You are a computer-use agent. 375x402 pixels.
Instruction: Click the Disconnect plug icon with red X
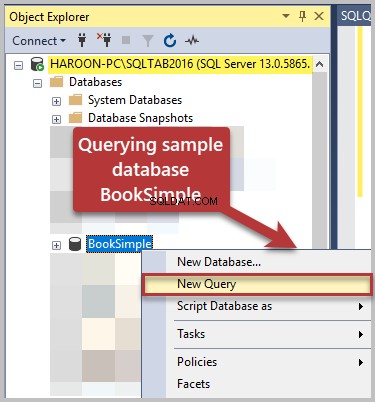pos(104,40)
